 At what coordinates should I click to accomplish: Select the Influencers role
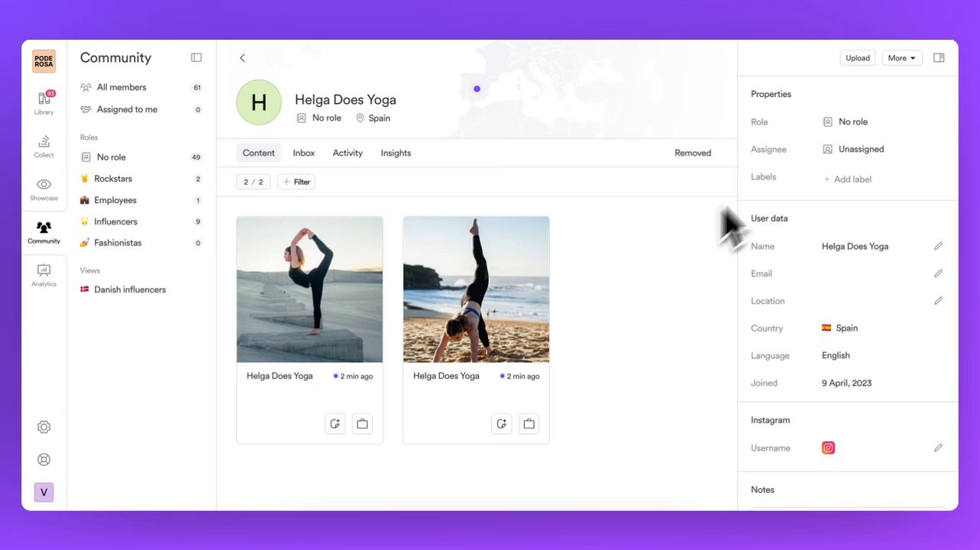(141, 222)
